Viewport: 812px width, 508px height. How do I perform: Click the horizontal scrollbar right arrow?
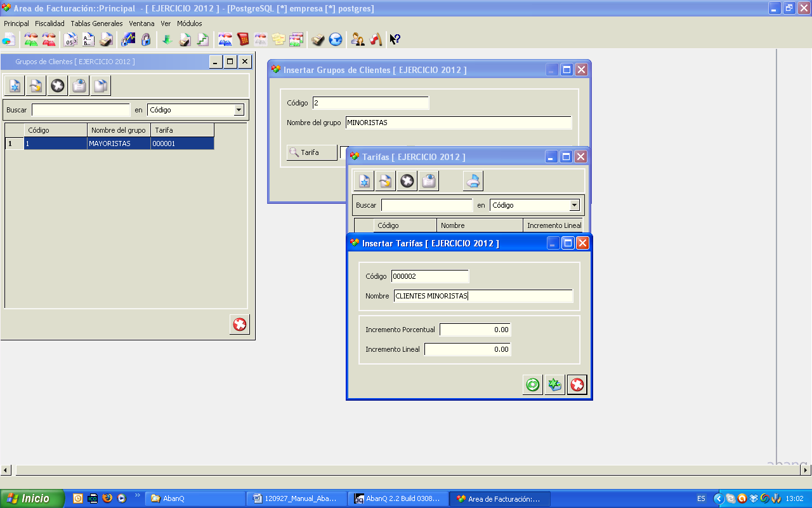[x=806, y=471]
